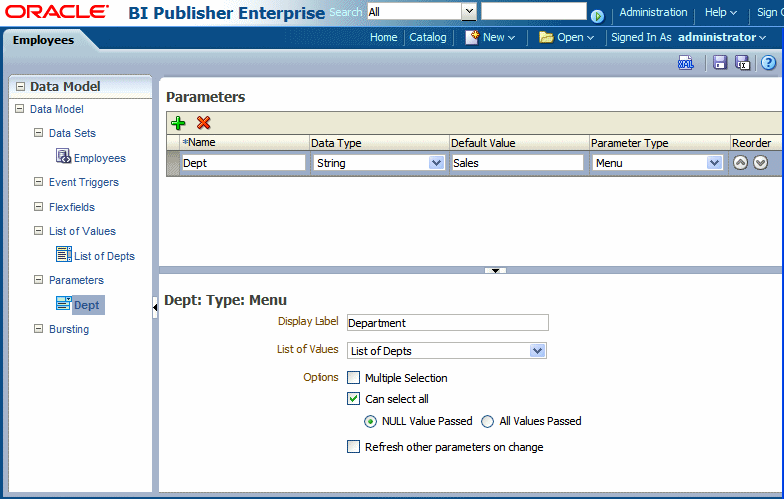Toggle the Flexfields node expander

coord(38,206)
